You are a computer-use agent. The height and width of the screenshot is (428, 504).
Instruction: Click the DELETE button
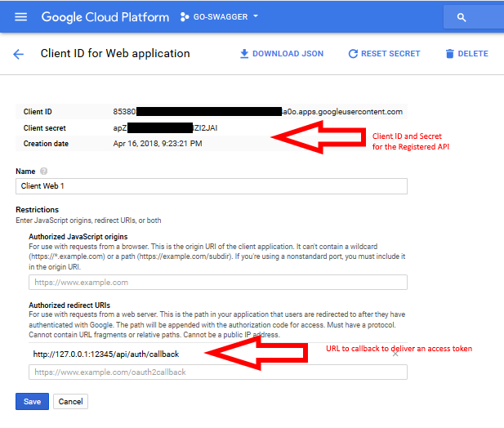[x=467, y=54]
